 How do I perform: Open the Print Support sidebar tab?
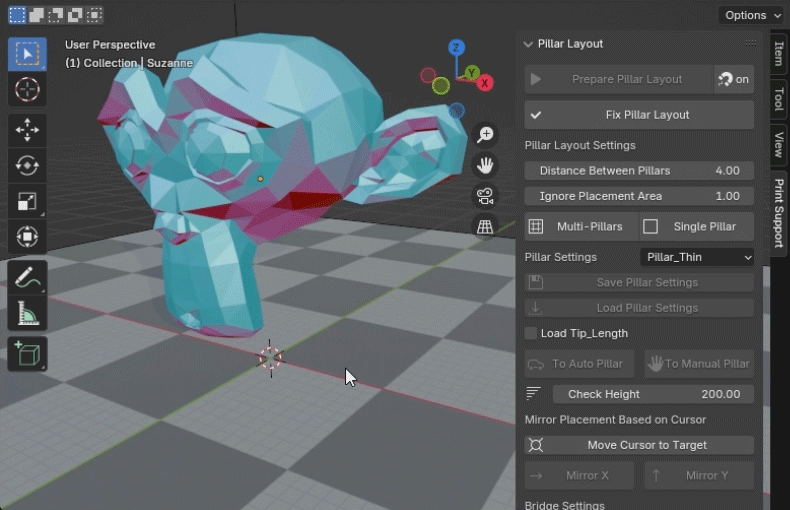[x=779, y=214]
